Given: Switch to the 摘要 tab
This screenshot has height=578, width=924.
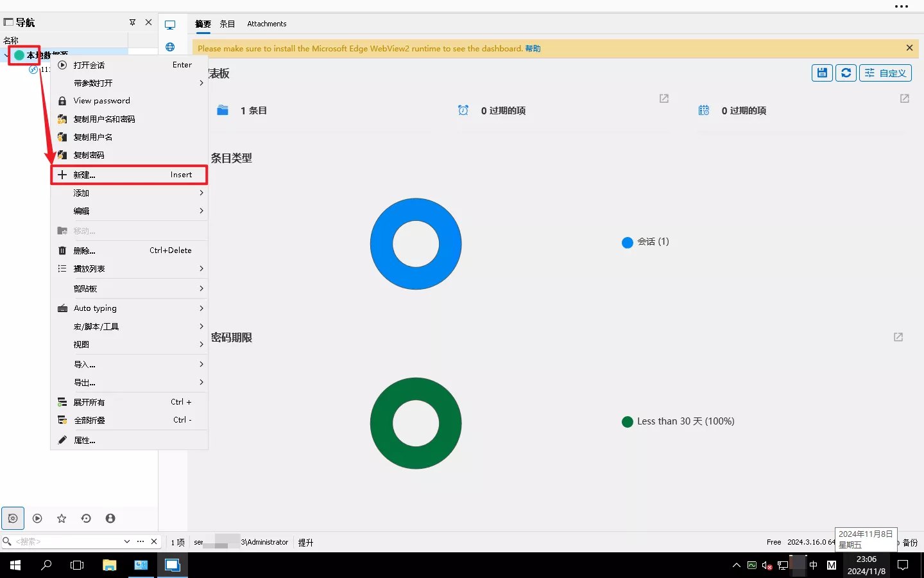Looking at the screenshot, I should 203,24.
